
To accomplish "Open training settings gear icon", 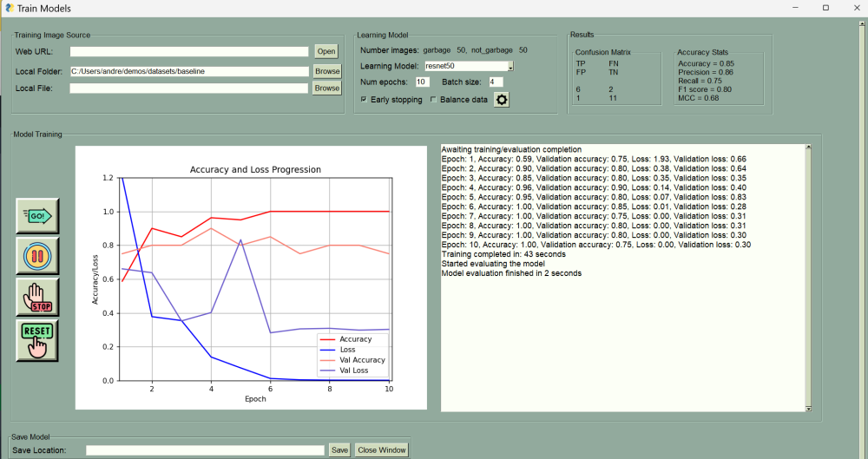I will (x=502, y=99).
